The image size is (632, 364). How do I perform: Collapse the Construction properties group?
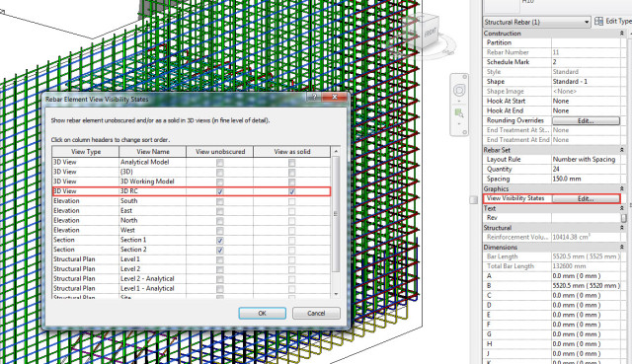(621, 34)
